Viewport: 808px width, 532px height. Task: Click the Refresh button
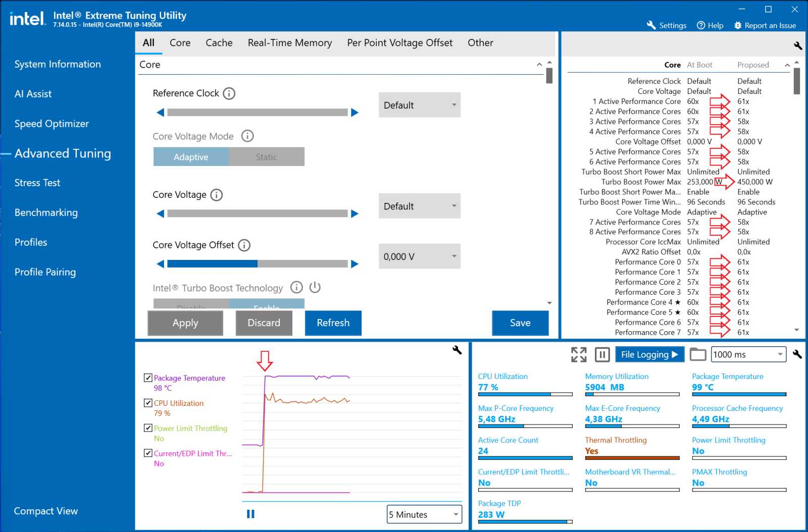click(333, 323)
